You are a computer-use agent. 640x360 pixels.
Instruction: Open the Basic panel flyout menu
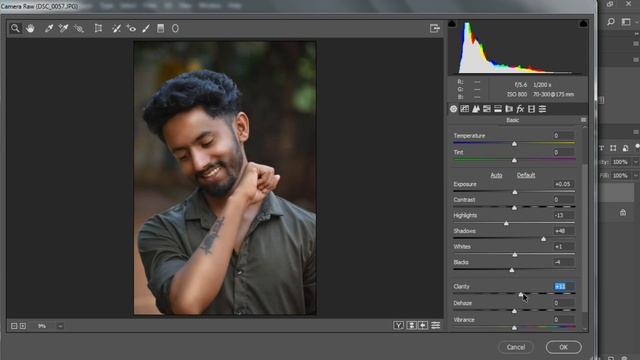pyautogui.click(x=583, y=120)
